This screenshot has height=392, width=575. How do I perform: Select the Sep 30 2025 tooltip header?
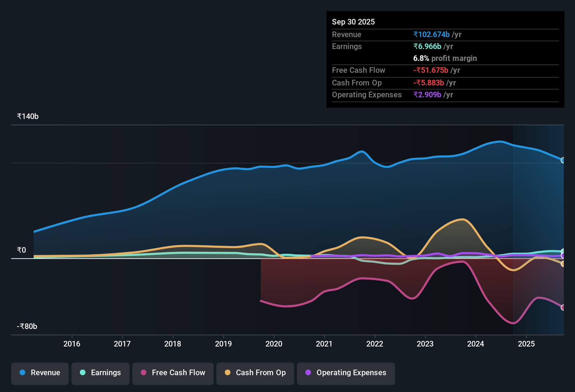(353, 22)
